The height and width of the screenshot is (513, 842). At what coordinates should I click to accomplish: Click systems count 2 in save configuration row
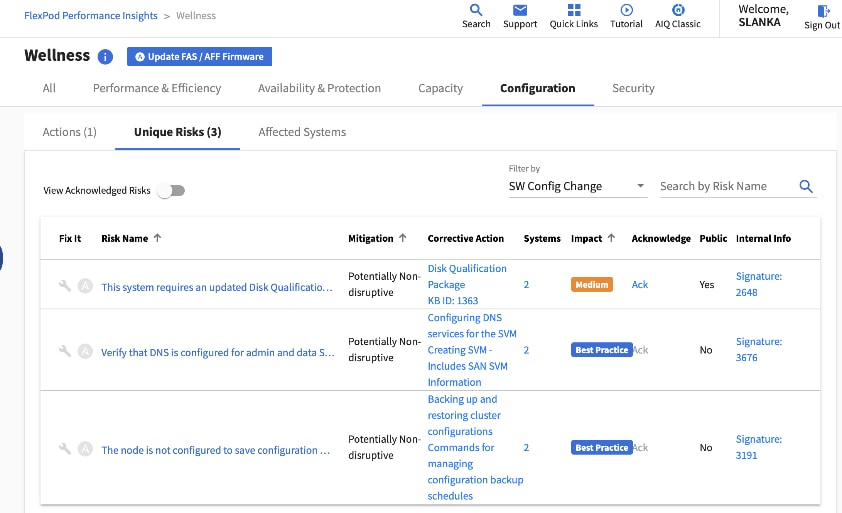526,447
